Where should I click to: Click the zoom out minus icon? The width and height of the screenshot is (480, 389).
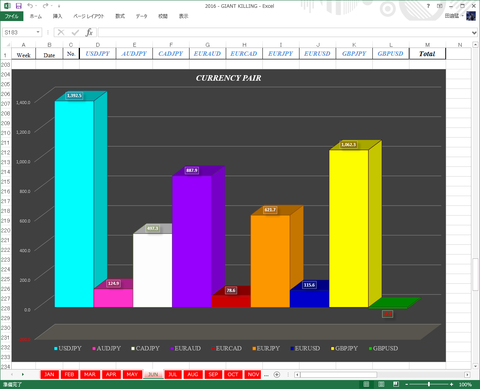coord(407,384)
